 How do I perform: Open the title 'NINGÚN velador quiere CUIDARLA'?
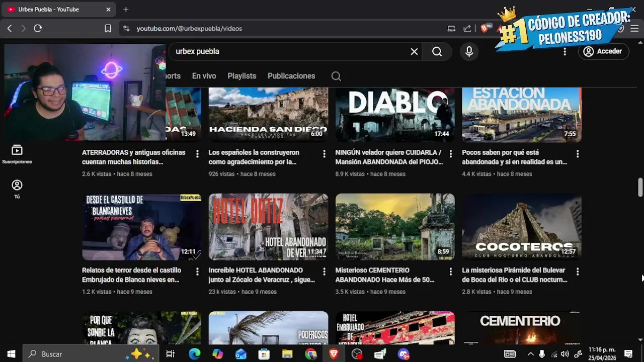pyautogui.click(x=389, y=157)
